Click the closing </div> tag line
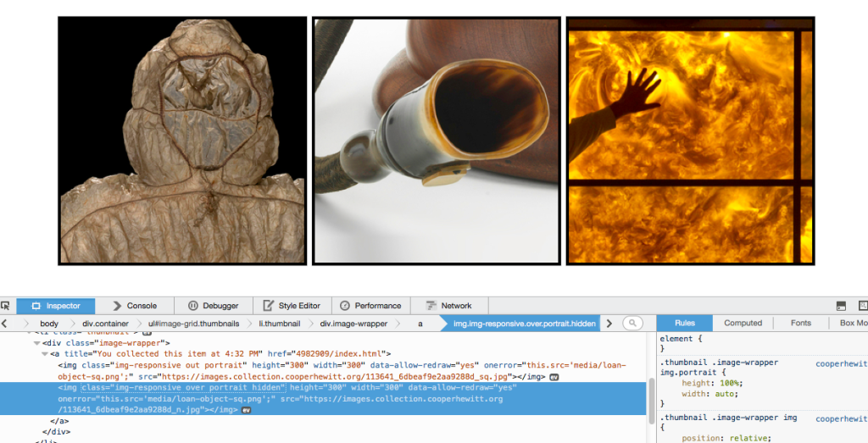This screenshot has width=868, height=443. coord(56,432)
